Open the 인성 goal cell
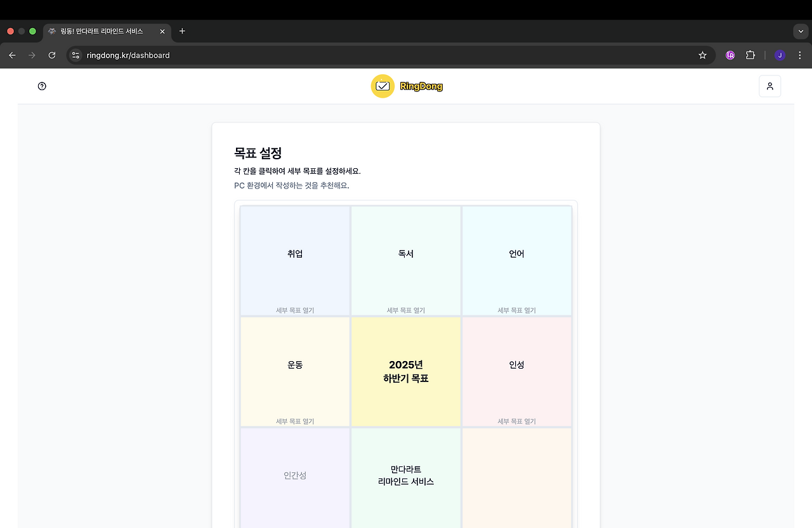812x528 pixels. 516,371
